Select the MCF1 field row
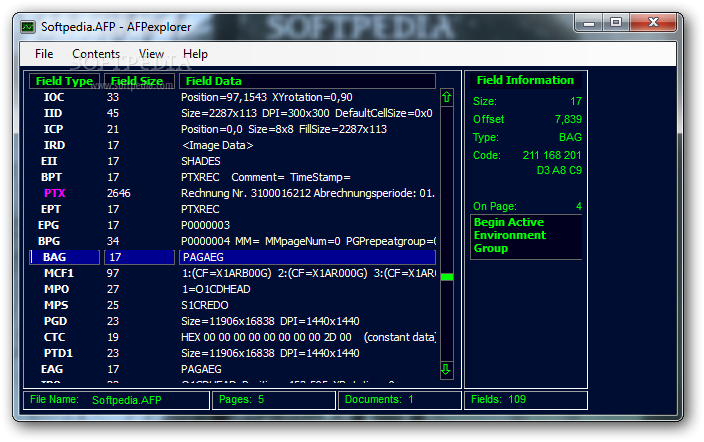The image size is (704, 442). tap(233, 273)
